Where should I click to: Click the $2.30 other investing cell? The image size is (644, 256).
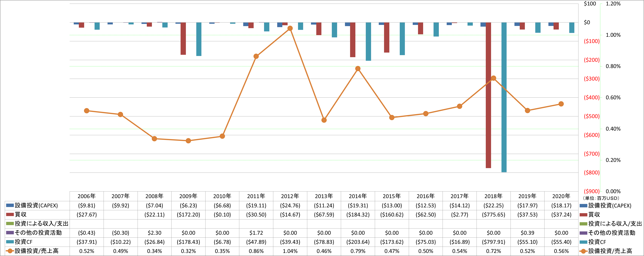pos(154,233)
